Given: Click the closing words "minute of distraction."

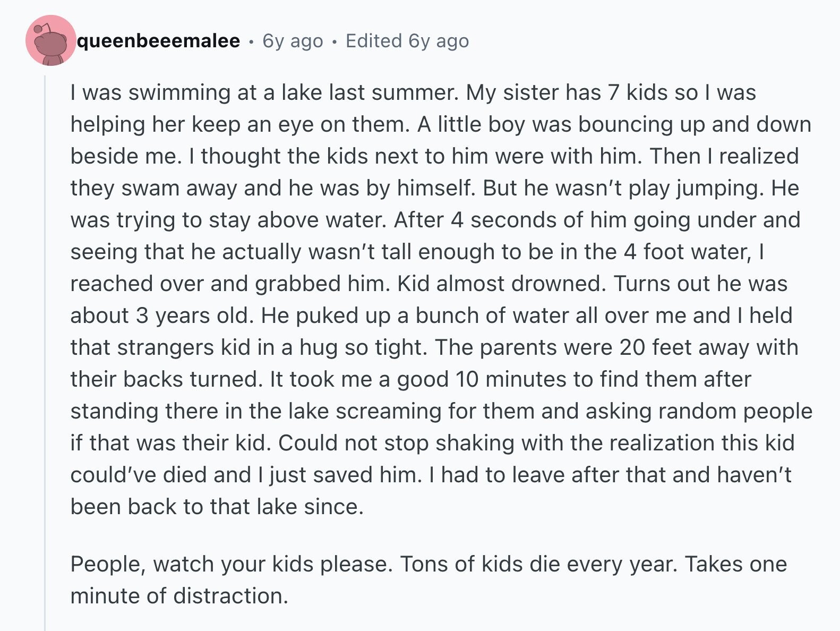Looking at the screenshot, I should 179,596.
